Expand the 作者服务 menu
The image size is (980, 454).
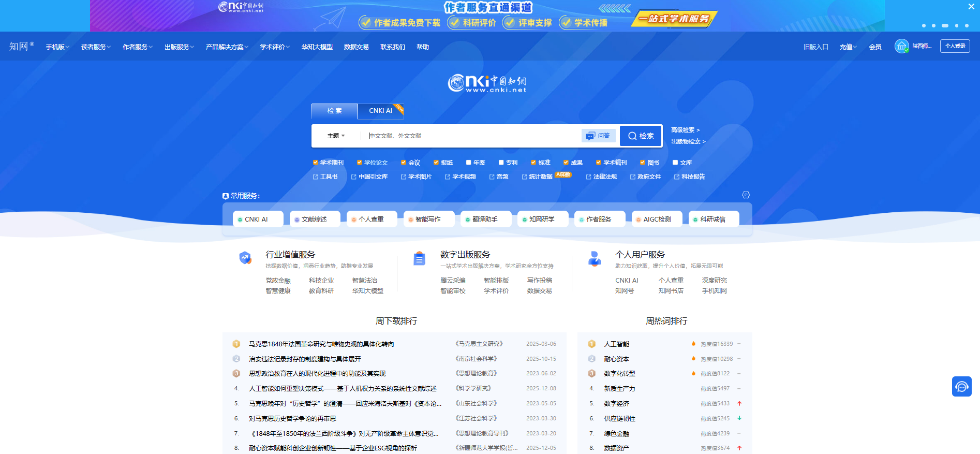(x=138, y=47)
